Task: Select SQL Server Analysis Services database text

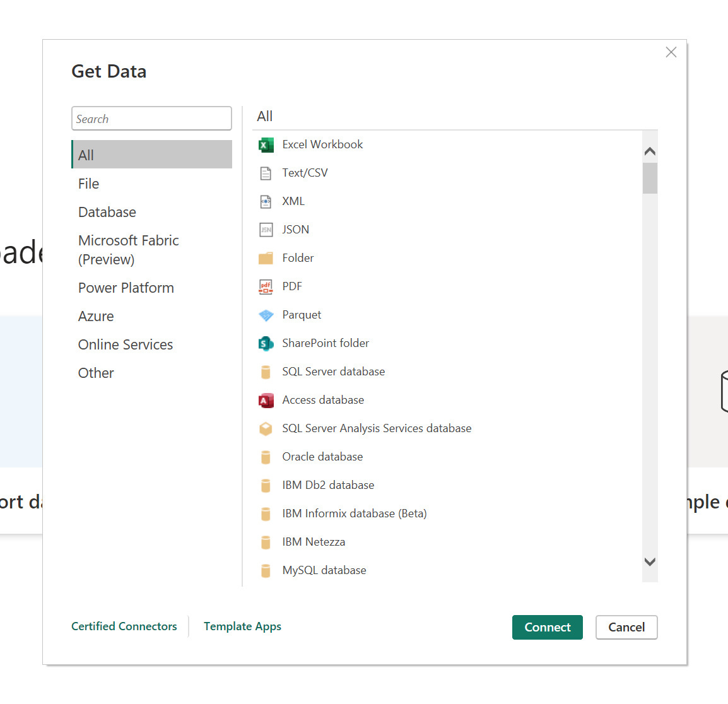Action: [x=377, y=428]
